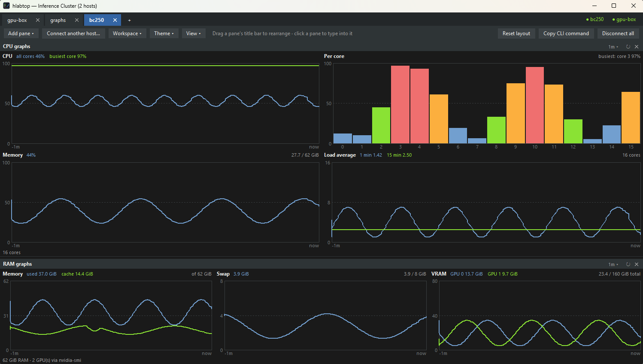Expand the Workspace menu

pyautogui.click(x=127, y=33)
